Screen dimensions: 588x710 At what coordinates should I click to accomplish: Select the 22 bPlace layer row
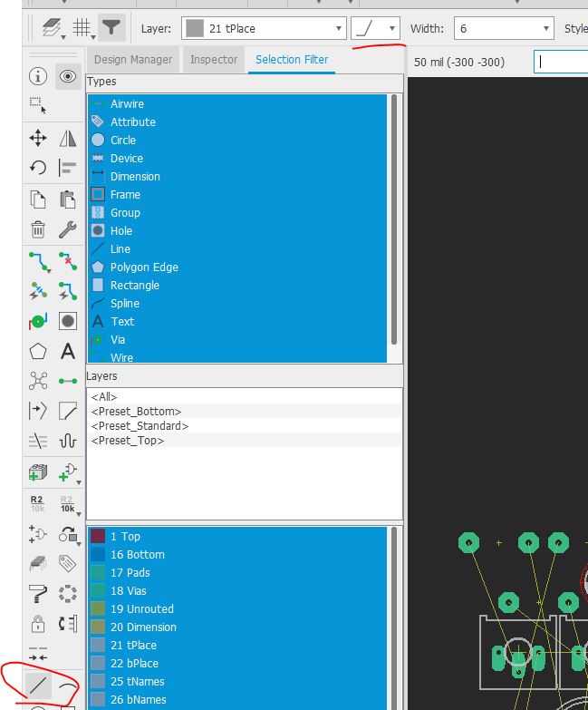click(237, 663)
